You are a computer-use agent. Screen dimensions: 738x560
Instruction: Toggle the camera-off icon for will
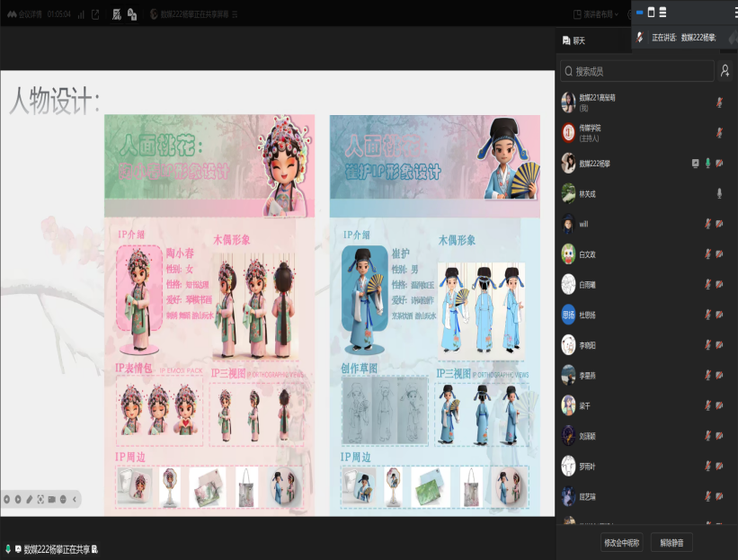pyautogui.click(x=719, y=224)
